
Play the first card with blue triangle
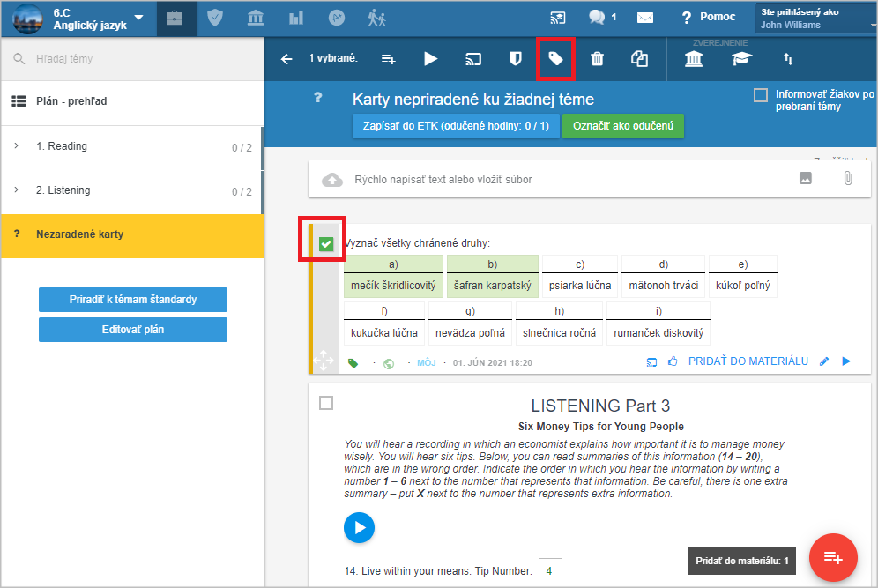pos(846,361)
